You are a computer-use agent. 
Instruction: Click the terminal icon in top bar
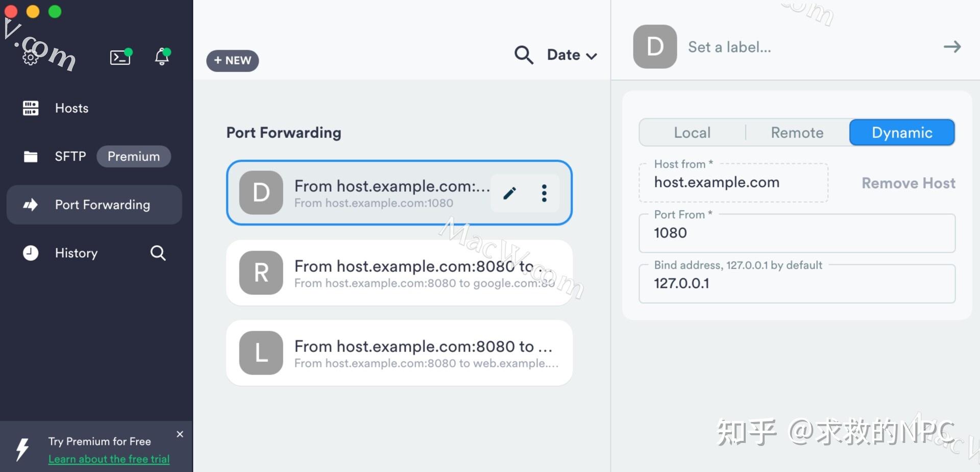click(x=120, y=57)
